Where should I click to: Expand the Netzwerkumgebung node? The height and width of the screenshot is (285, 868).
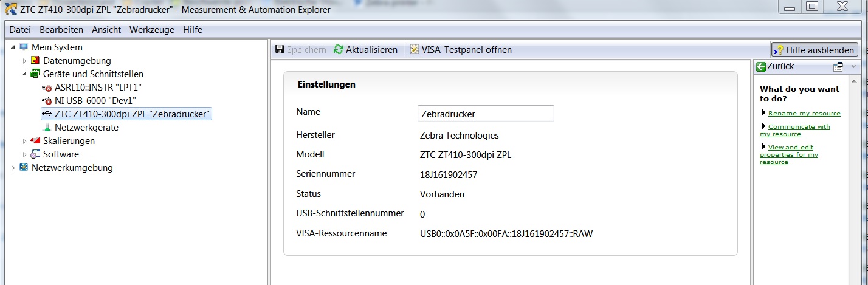pos(13,168)
